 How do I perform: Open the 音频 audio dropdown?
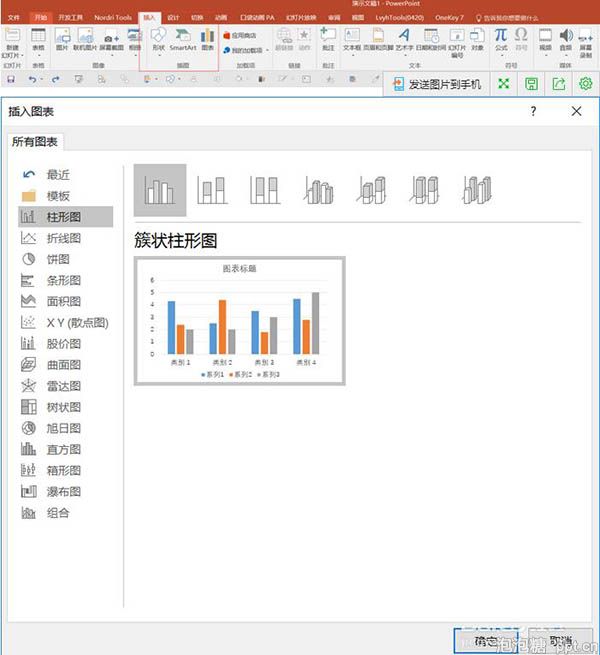[566, 41]
